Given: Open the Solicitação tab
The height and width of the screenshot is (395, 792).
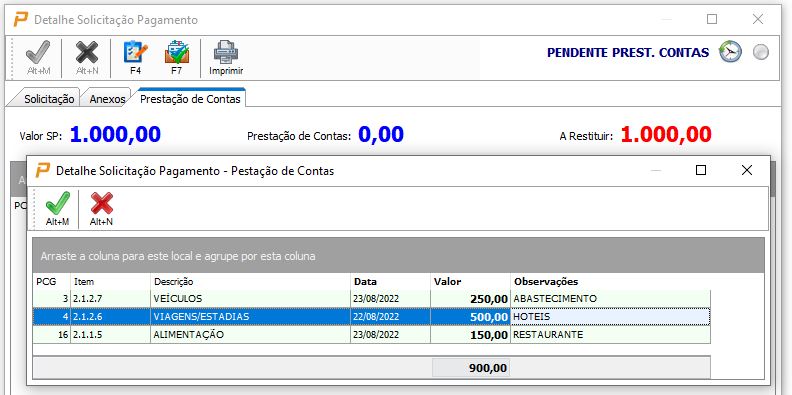Looking at the screenshot, I should (49, 99).
